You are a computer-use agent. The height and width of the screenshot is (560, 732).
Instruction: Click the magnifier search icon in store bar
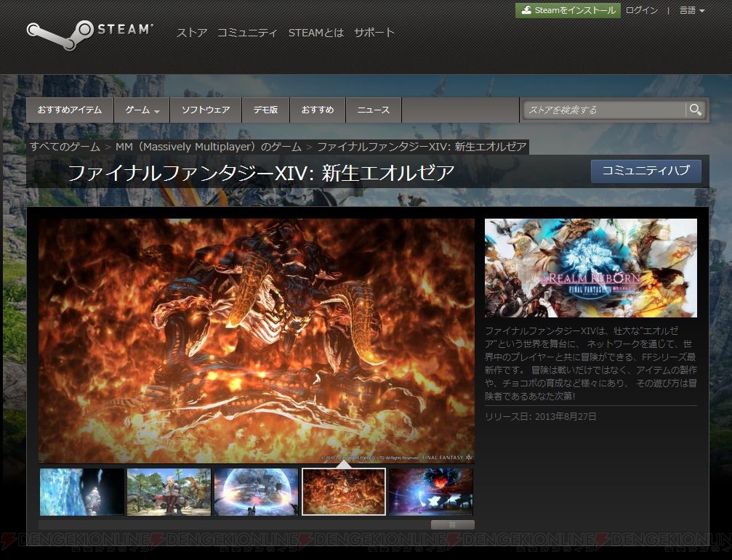[x=695, y=110]
